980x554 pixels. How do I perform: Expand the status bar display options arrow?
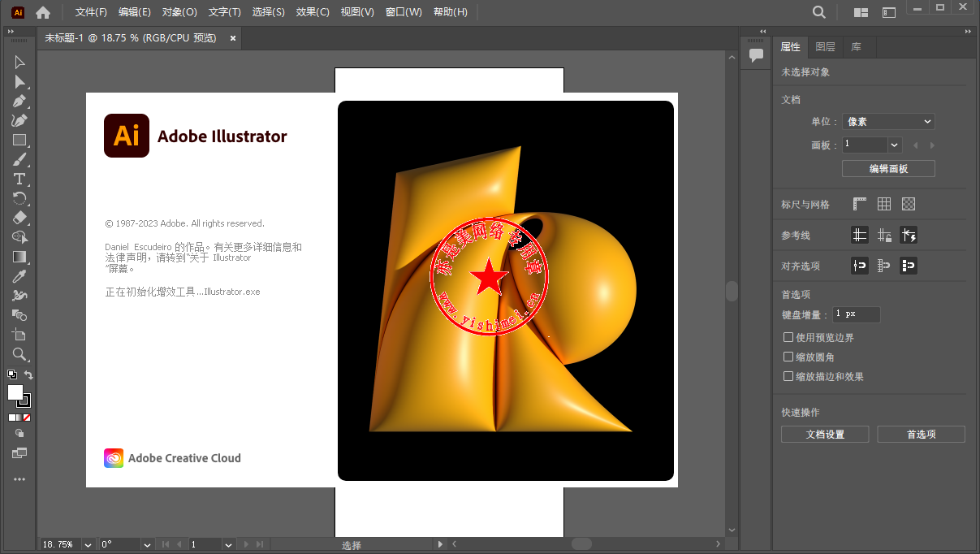pyautogui.click(x=440, y=544)
